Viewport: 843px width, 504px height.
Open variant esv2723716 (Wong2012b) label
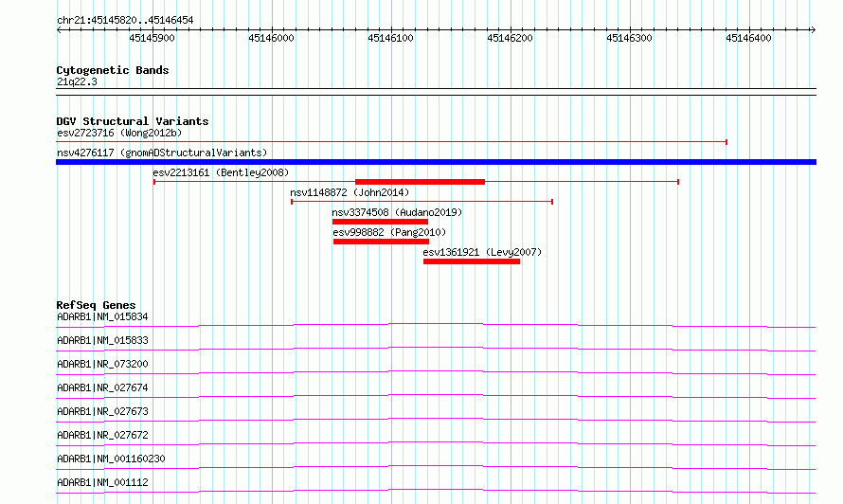click(x=119, y=133)
